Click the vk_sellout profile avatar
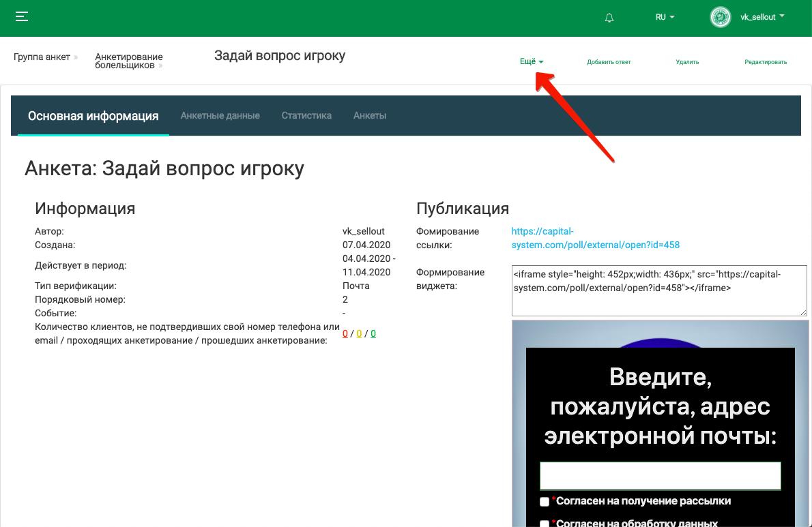 coord(720,18)
